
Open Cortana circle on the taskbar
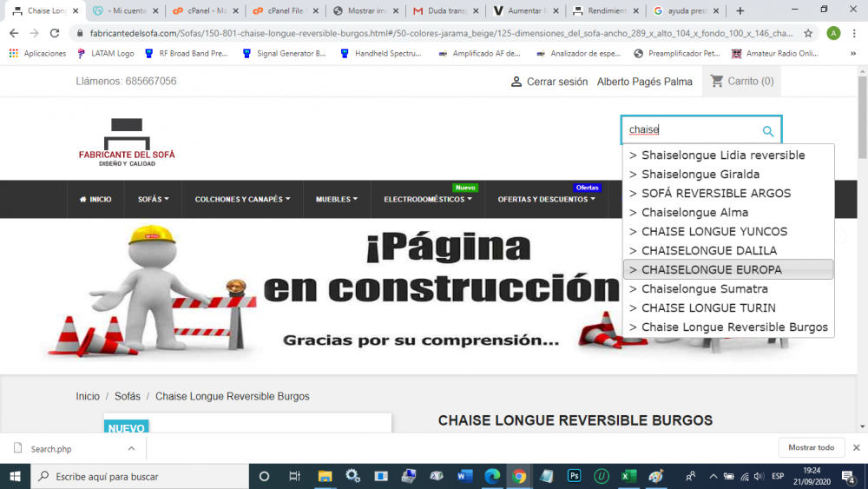coord(264,476)
